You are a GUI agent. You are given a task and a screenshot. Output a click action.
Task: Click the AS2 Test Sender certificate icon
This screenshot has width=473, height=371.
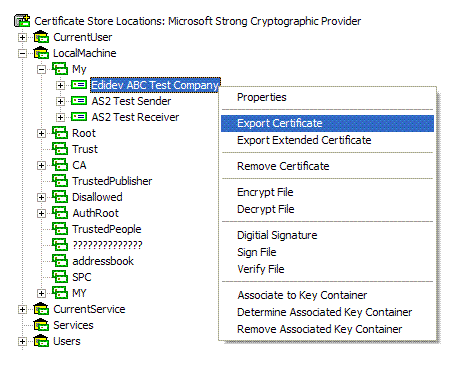click(x=79, y=101)
